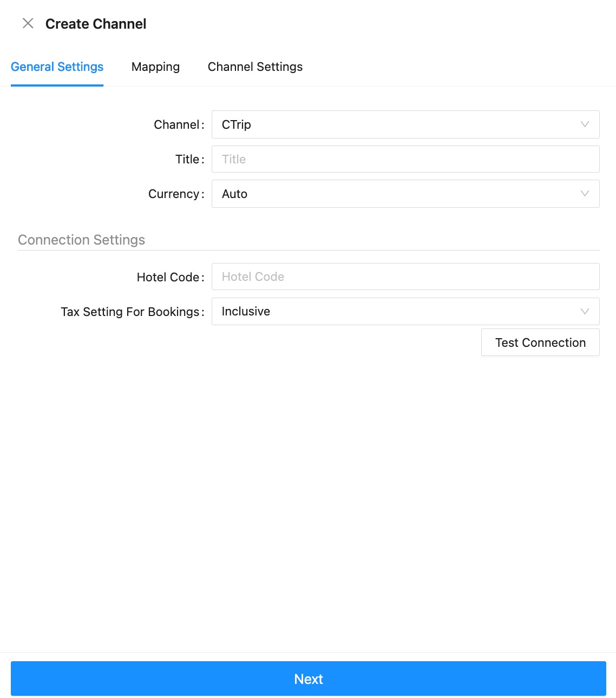Image resolution: width=616 pixels, height=698 pixels.
Task: Switch to the Mapping tab
Action: tap(155, 67)
